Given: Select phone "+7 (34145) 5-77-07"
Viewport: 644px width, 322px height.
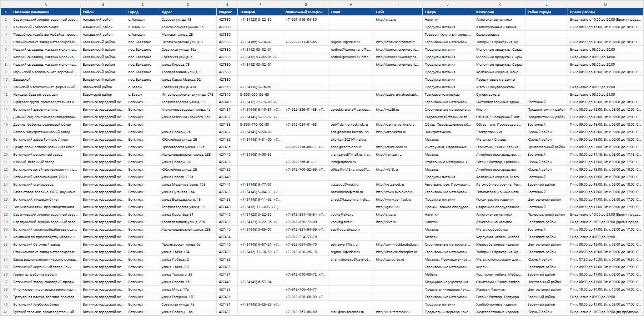Looking at the screenshot, I should coord(260,185).
